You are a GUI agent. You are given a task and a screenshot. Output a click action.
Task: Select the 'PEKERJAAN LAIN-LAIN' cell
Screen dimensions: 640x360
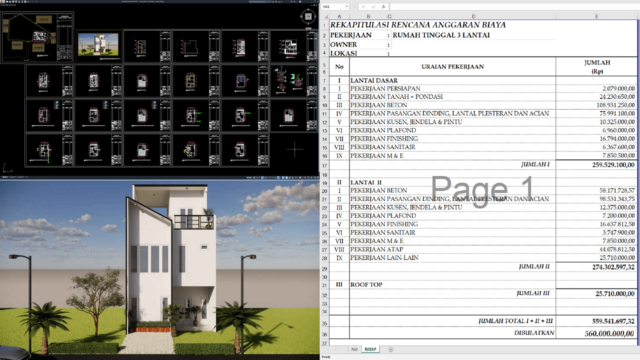pos(384,258)
